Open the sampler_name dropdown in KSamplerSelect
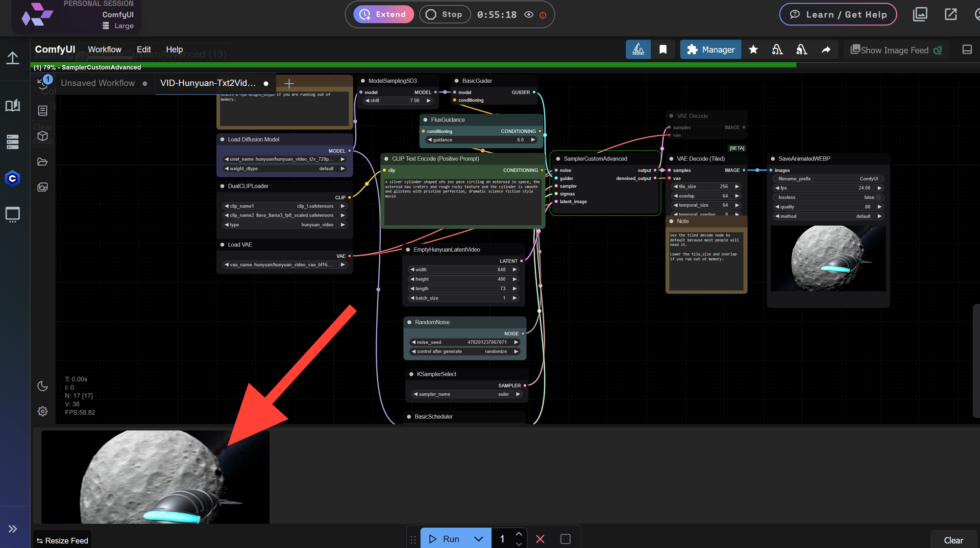Screen dimensions: 980x548 pos(465,394)
